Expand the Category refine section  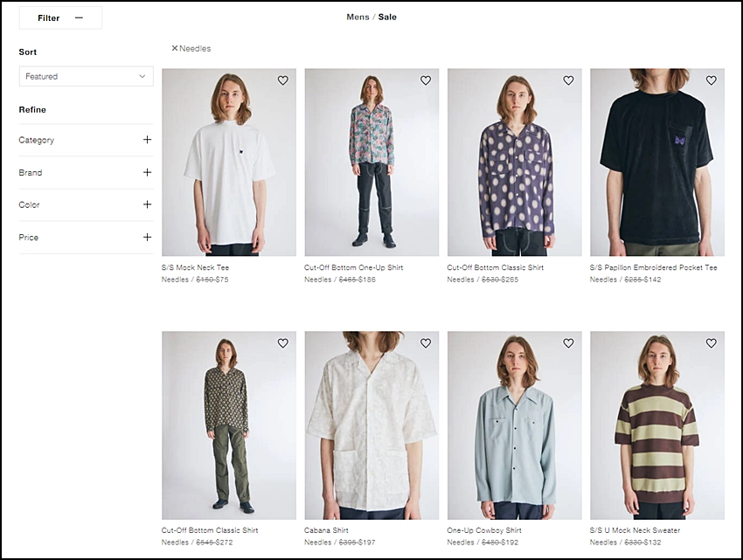(86, 140)
